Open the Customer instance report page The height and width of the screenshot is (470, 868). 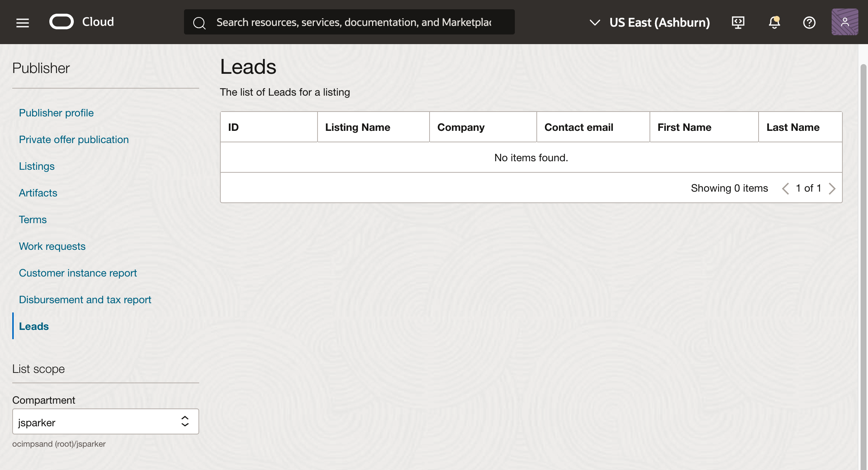pos(78,273)
